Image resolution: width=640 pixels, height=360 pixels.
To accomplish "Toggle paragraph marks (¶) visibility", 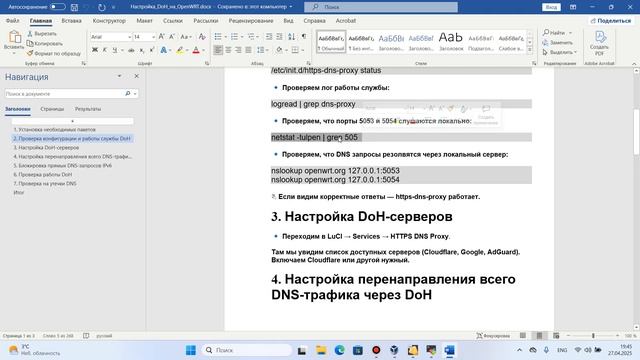I will [x=304, y=37].
